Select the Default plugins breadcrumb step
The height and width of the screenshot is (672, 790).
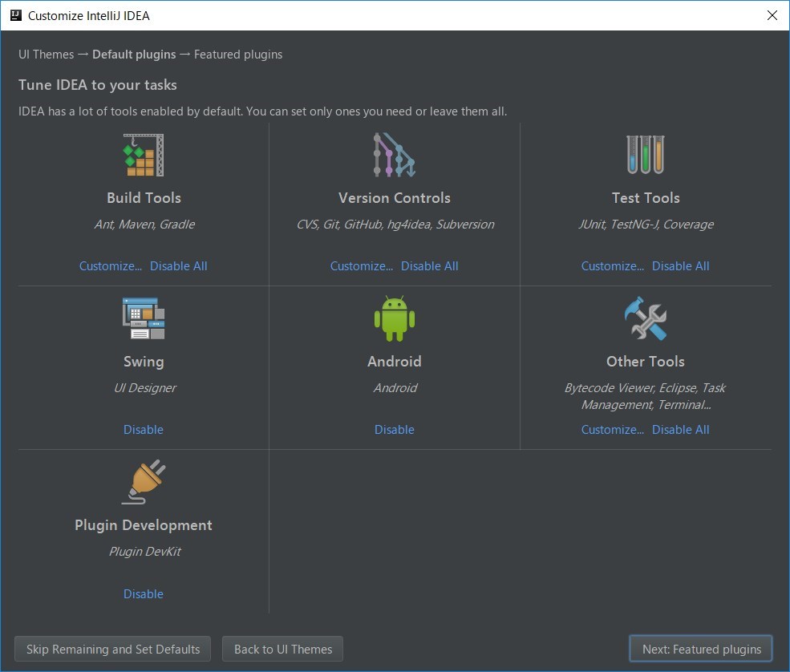pos(134,55)
